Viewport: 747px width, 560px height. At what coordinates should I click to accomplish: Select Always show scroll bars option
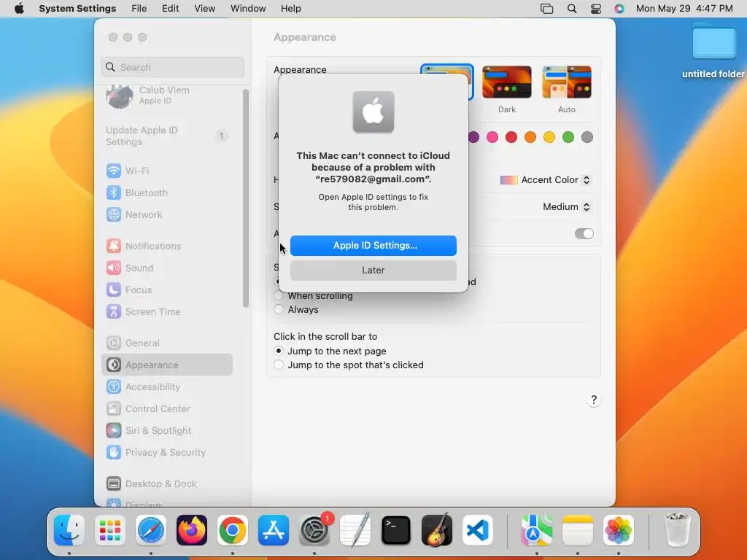pos(279,309)
